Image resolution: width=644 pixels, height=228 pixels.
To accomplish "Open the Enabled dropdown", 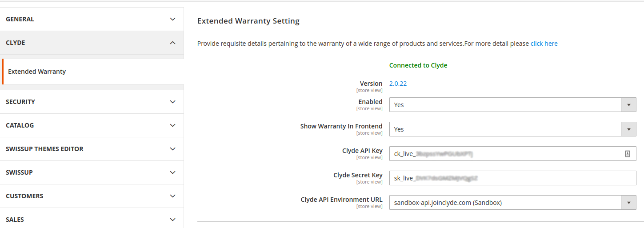I will [513, 105].
